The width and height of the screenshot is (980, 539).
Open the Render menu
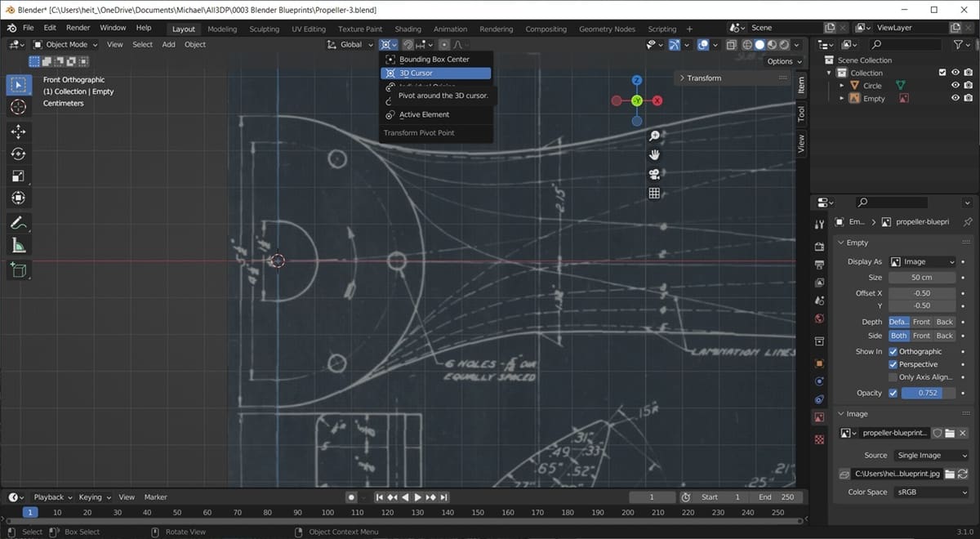point(78,28)
